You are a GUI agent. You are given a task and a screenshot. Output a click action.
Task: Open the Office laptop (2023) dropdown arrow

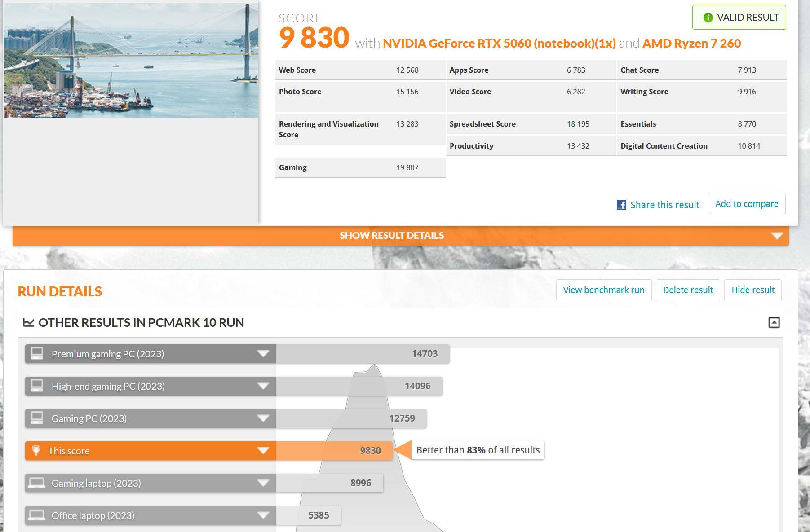263,515
